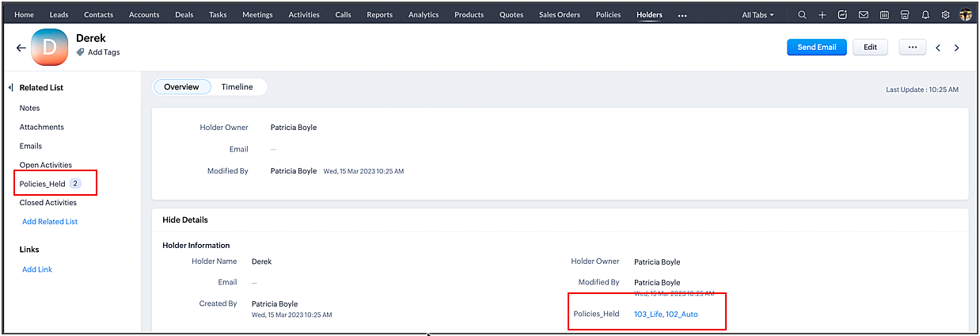Open the Calls module
980x336 pixels.
[x=344, y=15]
